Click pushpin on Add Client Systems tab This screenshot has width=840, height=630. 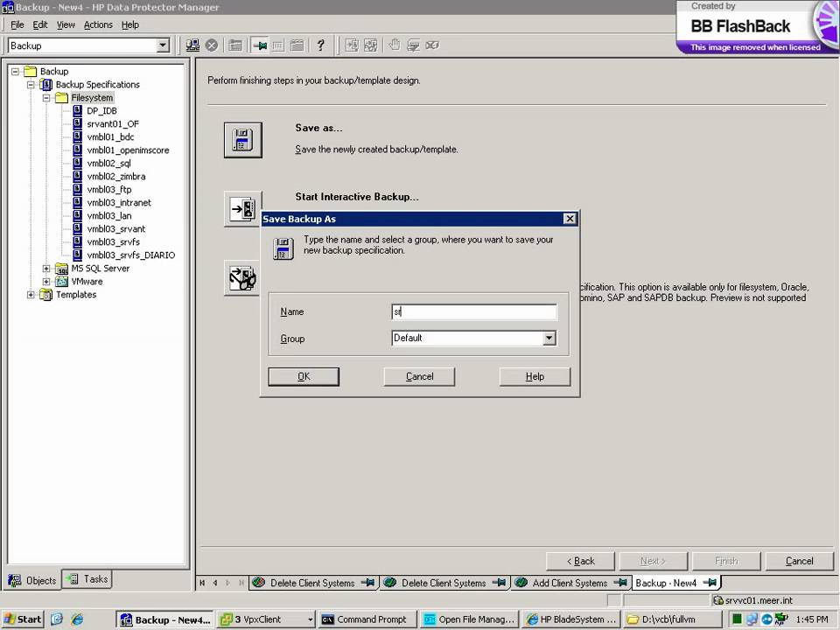(x=620, y=583)
